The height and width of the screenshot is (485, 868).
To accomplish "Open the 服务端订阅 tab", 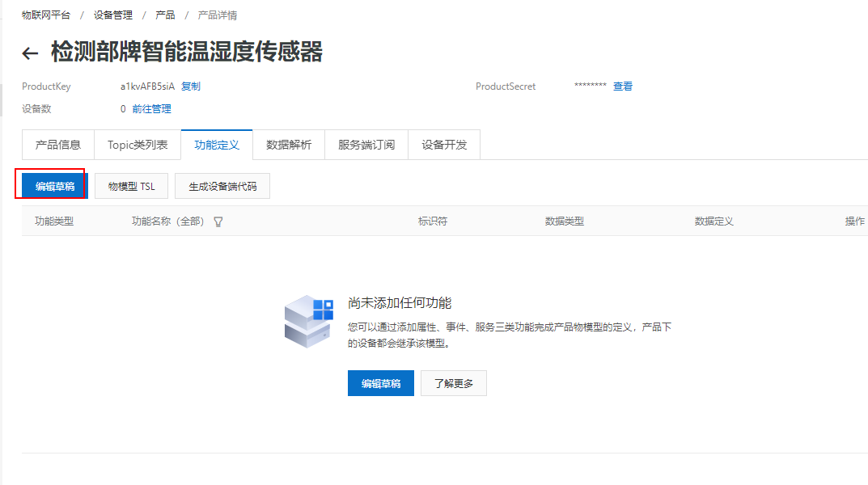I will click(x=366, y=145).
